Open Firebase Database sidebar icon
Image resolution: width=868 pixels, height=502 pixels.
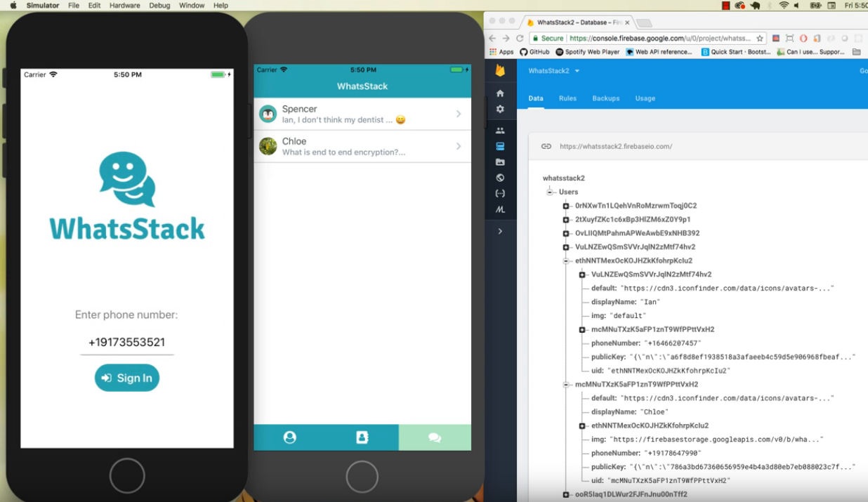(x=500, y=146)
